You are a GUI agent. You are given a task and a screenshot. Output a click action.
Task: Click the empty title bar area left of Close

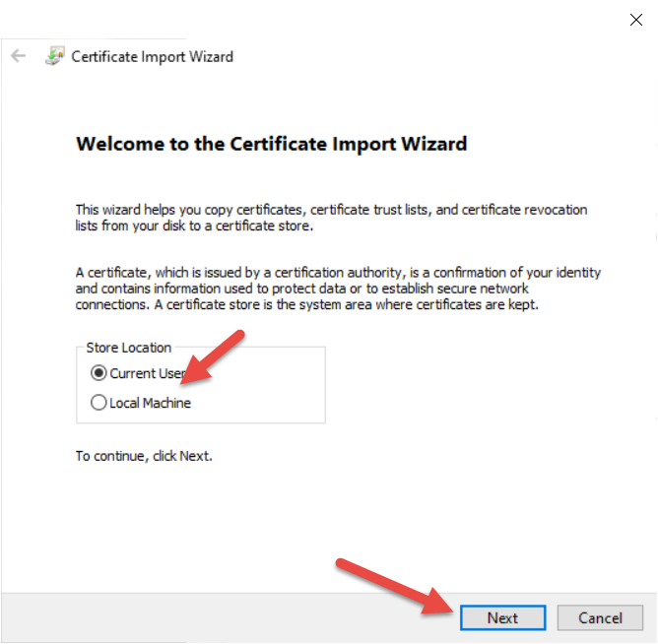394,20
